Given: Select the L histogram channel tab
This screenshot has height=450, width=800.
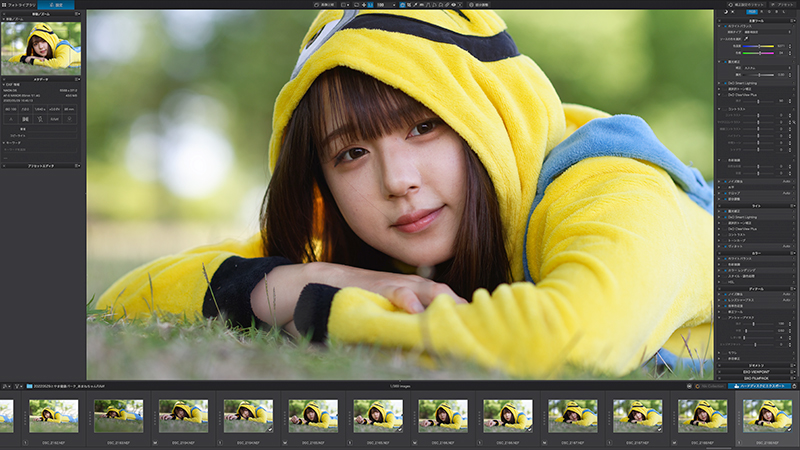Looking at the screenshot, I should click(x=784, y=12).
